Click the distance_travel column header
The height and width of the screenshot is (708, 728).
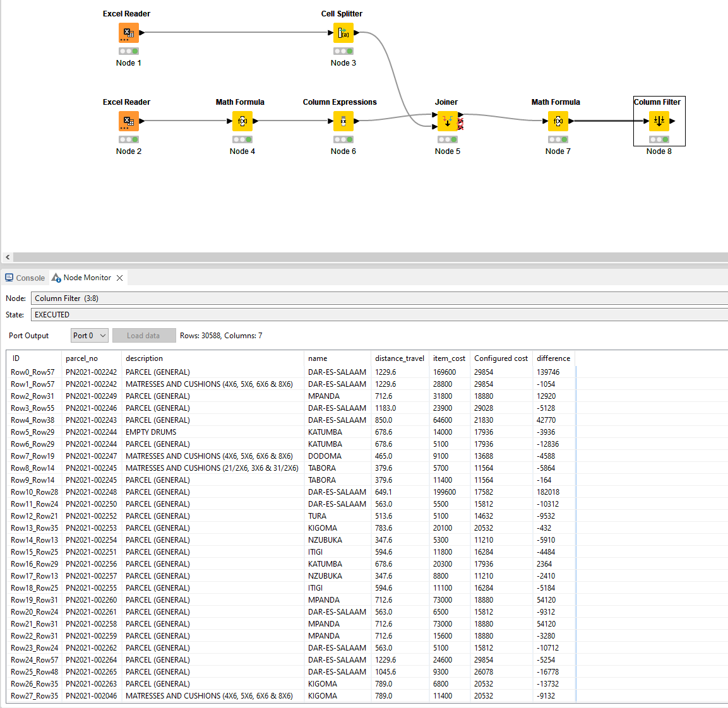click(400, 358)
